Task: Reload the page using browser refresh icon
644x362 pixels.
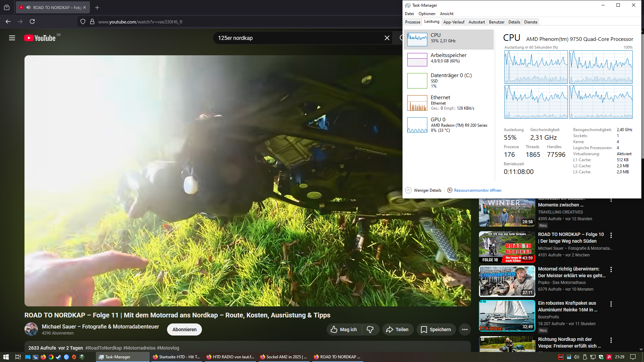Action: [x=32, y=21]
